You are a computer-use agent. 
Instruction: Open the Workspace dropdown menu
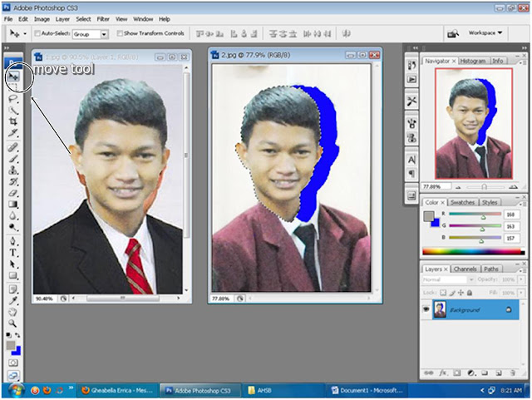485,33
